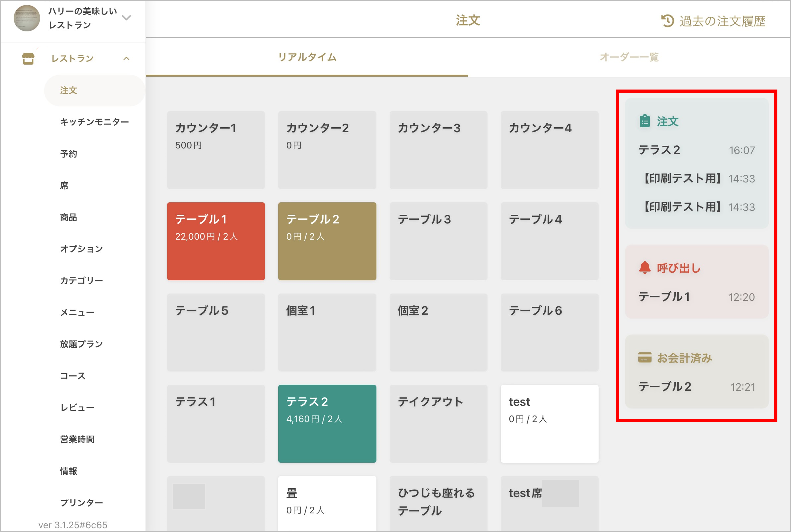The image size is (791, 532).
Task: Click the restaurant avatar thumbnail
Action: point(27,18)
